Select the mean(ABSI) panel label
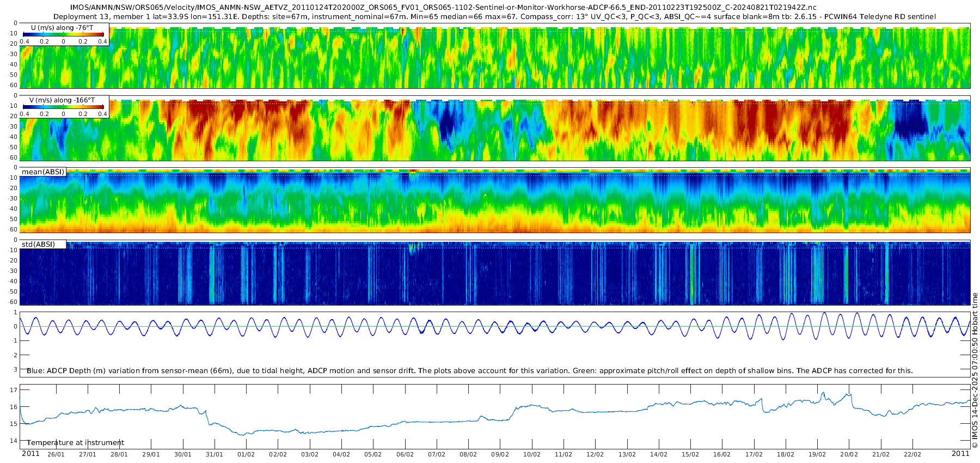The height and width of the screenshot is (463, 980). pyautogui.click(x=43, y=172)
